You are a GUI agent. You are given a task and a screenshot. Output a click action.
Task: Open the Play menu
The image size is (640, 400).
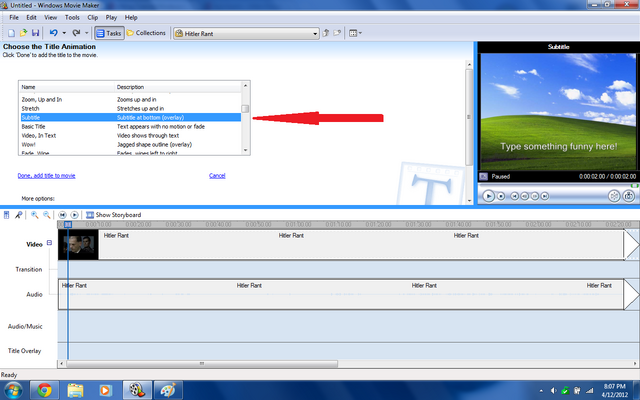[x=111, y=18]
